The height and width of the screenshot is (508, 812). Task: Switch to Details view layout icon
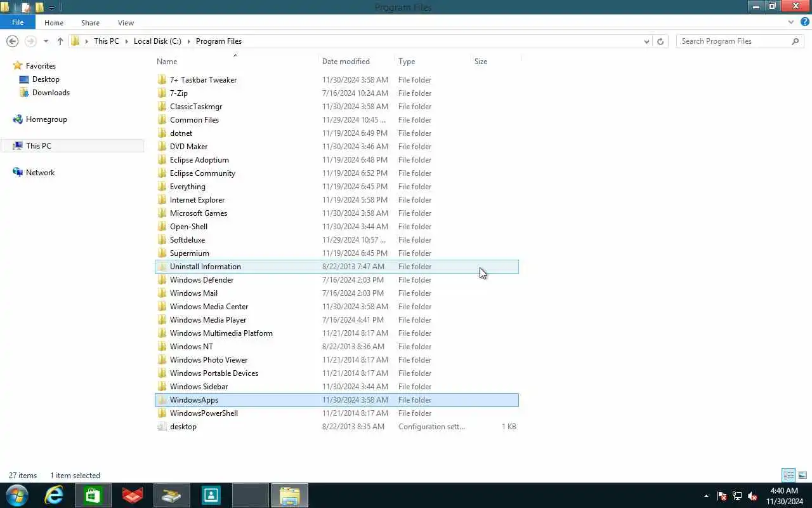click(789, 475)
